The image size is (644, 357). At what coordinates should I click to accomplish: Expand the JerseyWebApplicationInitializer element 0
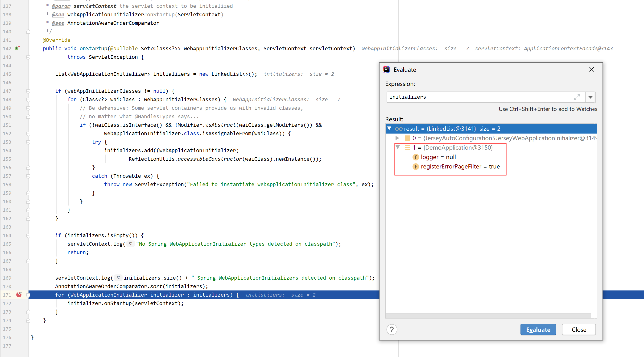397,138
